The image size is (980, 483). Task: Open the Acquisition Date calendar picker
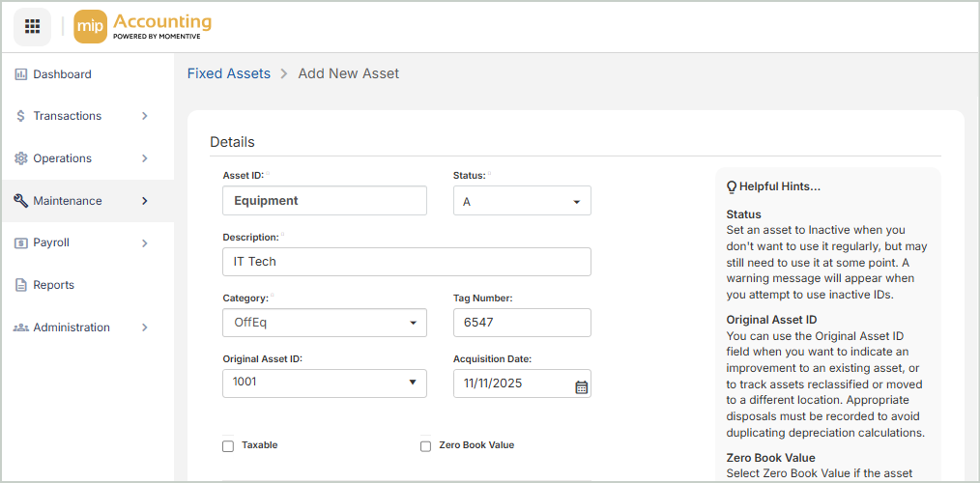pos(581,384)
